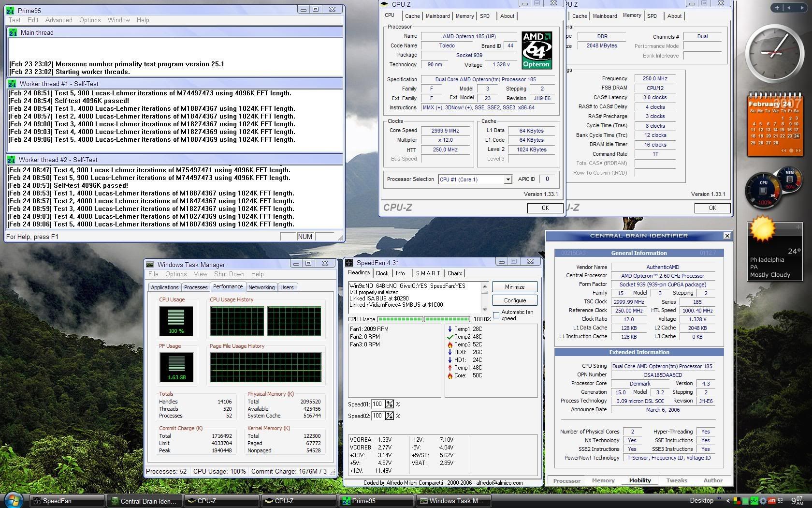812x508 pixels.
Task: Open Task Manager Shut Down menu
Action: point(229,274)
